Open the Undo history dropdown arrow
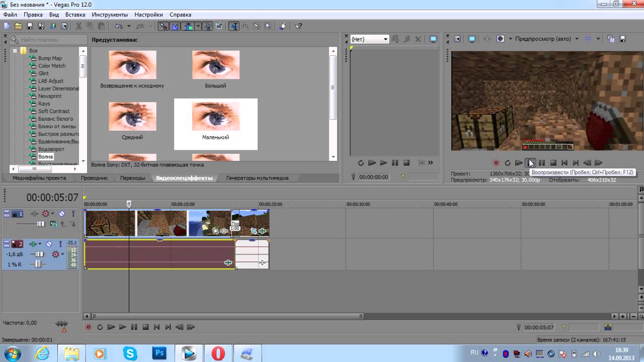Screen dimensions: 644x362 click(x=129, y=26)
